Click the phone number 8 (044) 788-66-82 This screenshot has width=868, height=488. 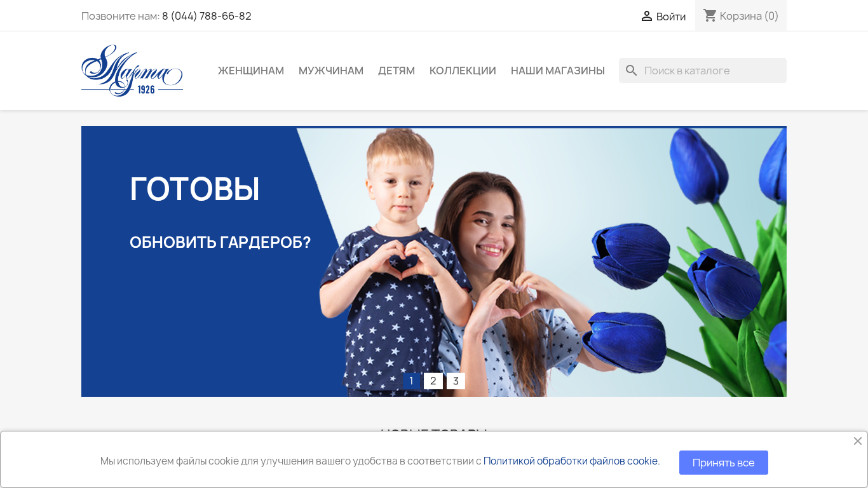tap(207, 16)
